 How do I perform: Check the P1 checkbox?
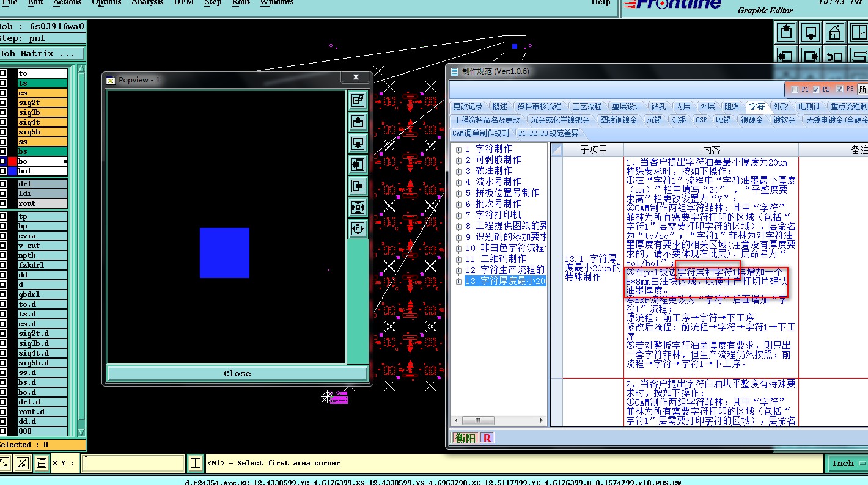pyautogui.click(x=795, y=89)
